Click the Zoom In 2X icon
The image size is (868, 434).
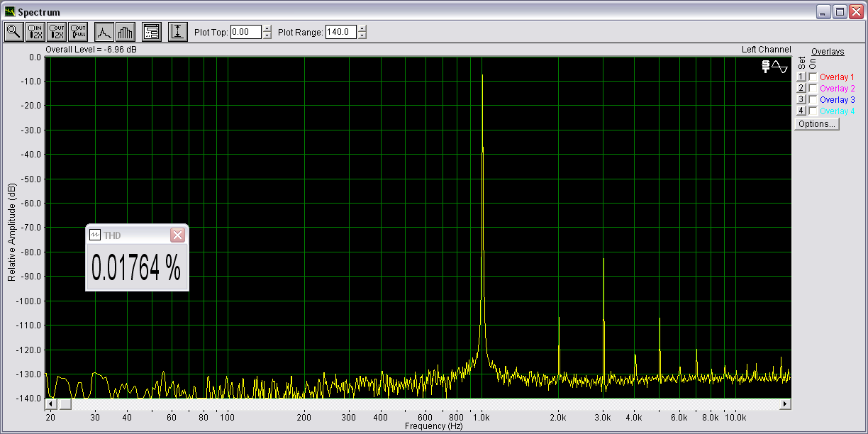tap(35, 32)
